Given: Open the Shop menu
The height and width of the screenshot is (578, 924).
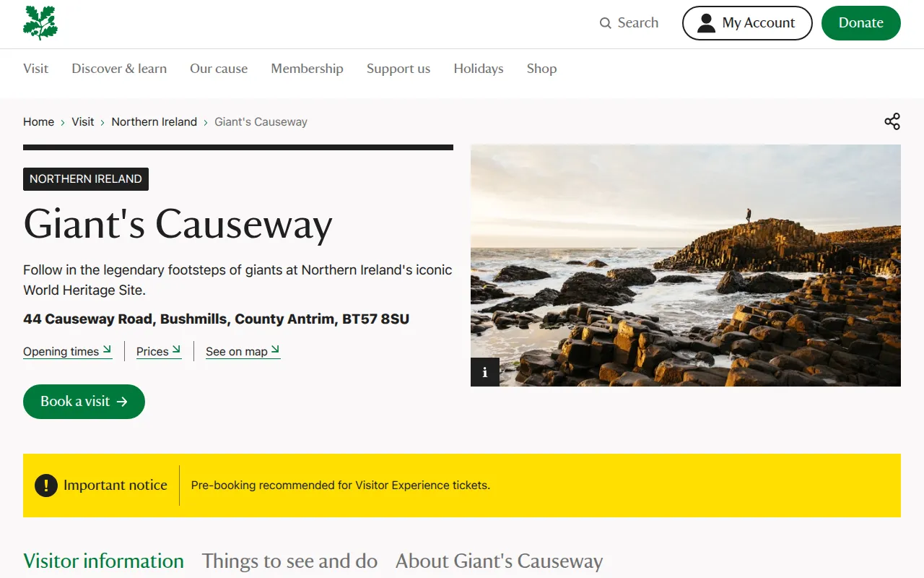Looking at the screenshot, I should click(541, 69).
